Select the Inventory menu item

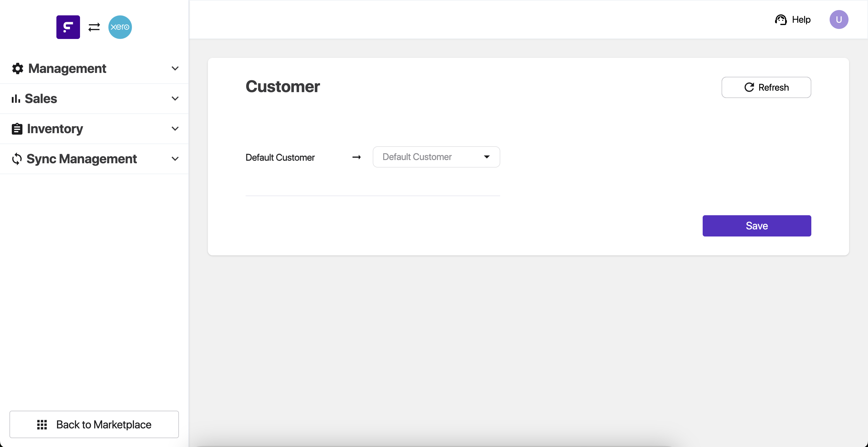55,129
